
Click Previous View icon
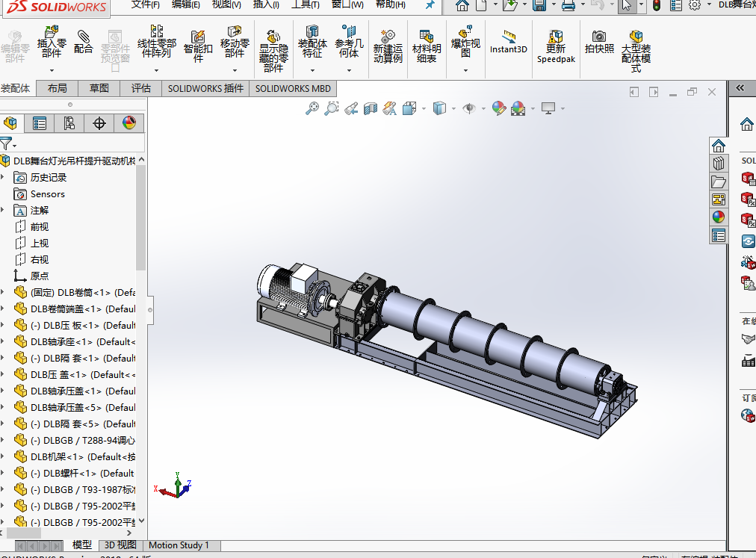pos(351,108)
